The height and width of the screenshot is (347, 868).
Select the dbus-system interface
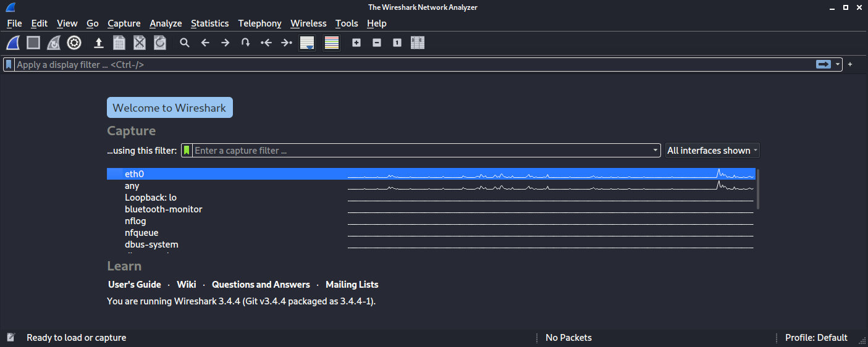pyautogui.click(x=431, y=245)
